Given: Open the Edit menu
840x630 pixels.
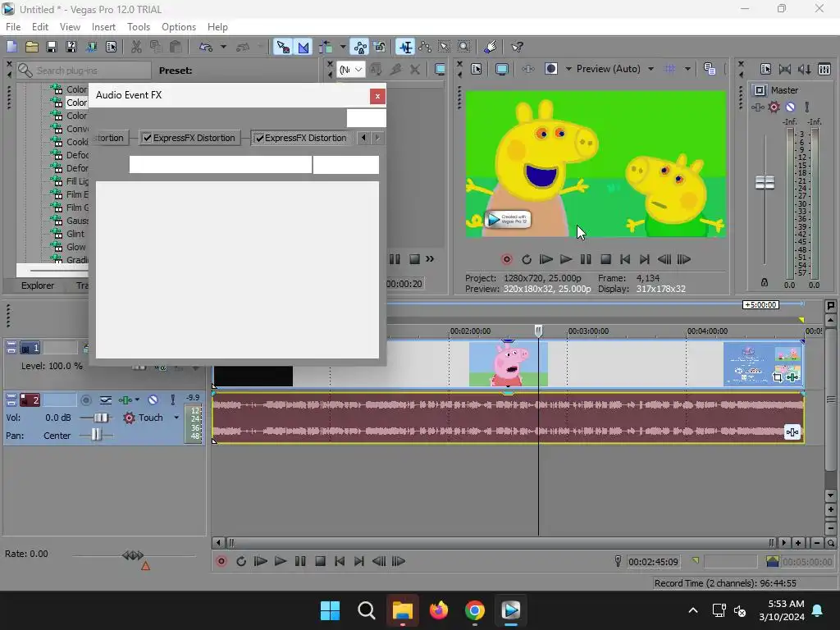Looking at the screenshot, I should tap(40, 27).
